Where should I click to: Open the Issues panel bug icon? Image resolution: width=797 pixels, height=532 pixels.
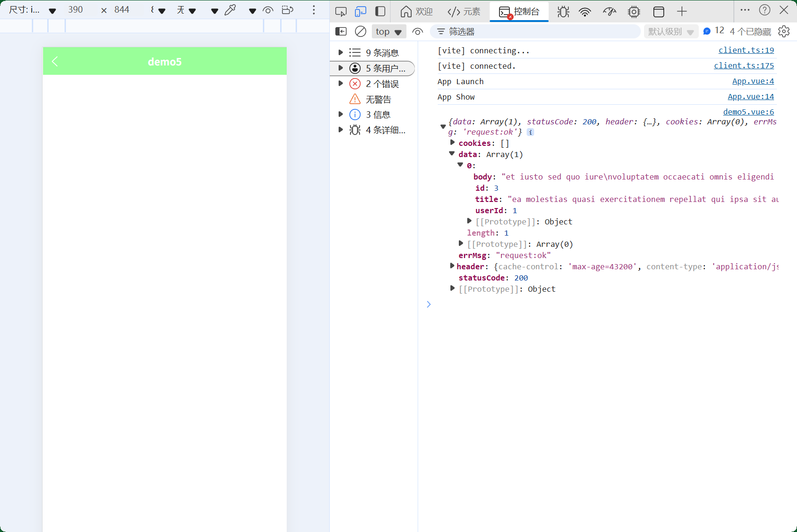coord(563,11)
